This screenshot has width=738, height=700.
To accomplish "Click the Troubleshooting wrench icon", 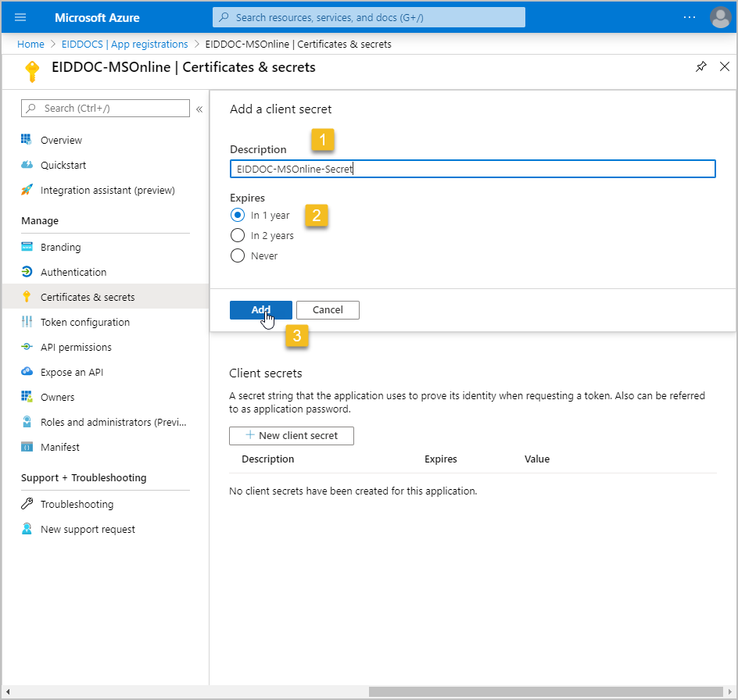I will click(x=27, y=505).
